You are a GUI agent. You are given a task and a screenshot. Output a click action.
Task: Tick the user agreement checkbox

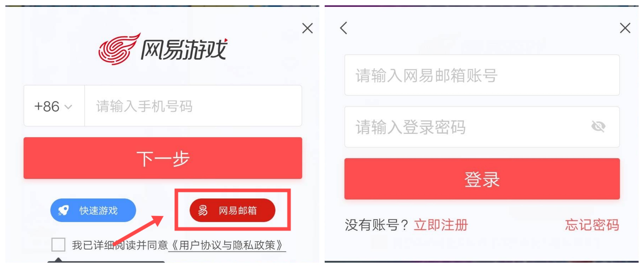pyautogui.click(x=58, y=244)
